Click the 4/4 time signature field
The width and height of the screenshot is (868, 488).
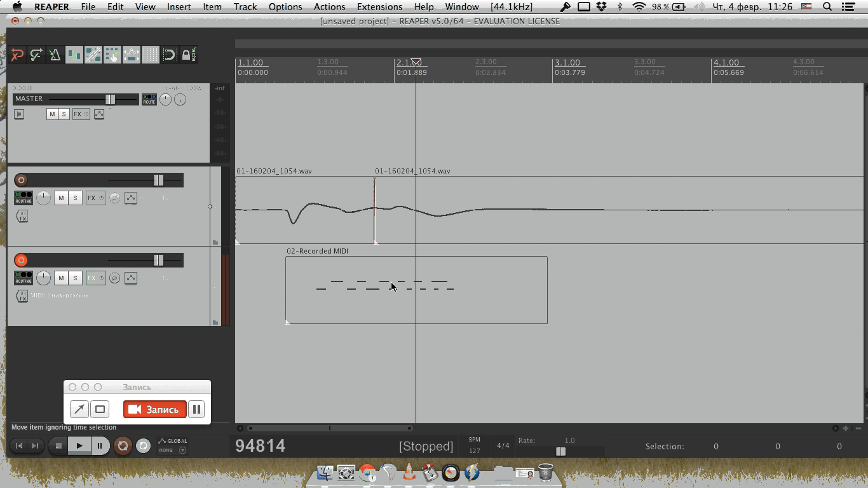tap(503, 446)
